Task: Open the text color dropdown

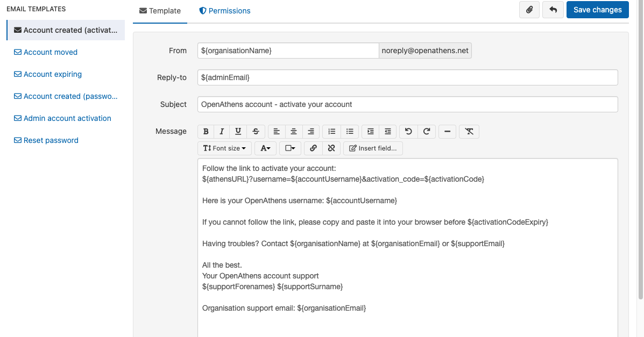Action: (x=265, y=148)
